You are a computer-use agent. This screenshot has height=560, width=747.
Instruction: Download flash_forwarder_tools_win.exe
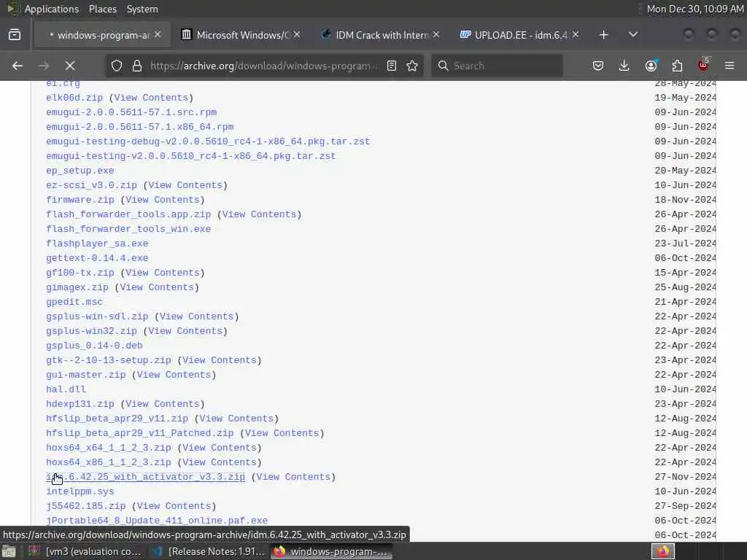[128, 229]
